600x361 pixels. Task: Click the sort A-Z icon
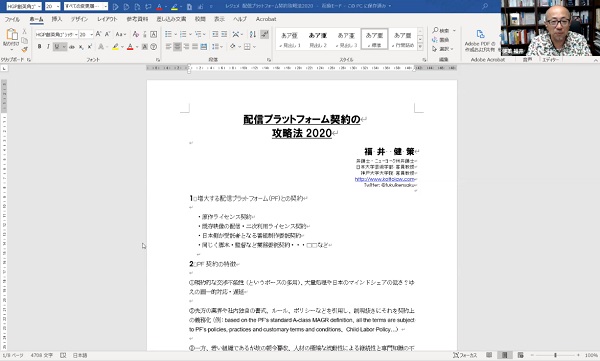[253, 34]
